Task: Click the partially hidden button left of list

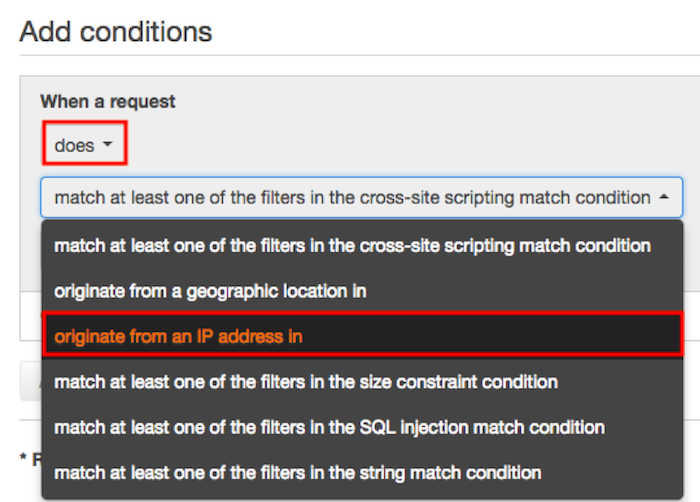Action: pos(30,380)
